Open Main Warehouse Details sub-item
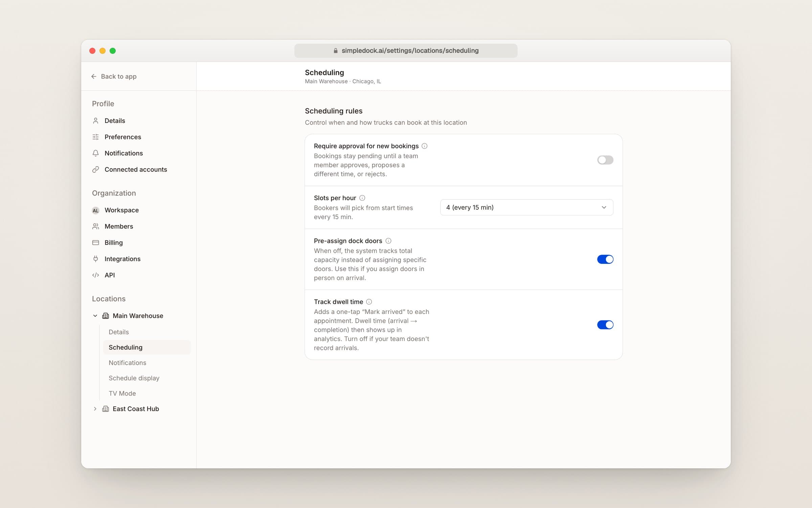 click(119, 332)
